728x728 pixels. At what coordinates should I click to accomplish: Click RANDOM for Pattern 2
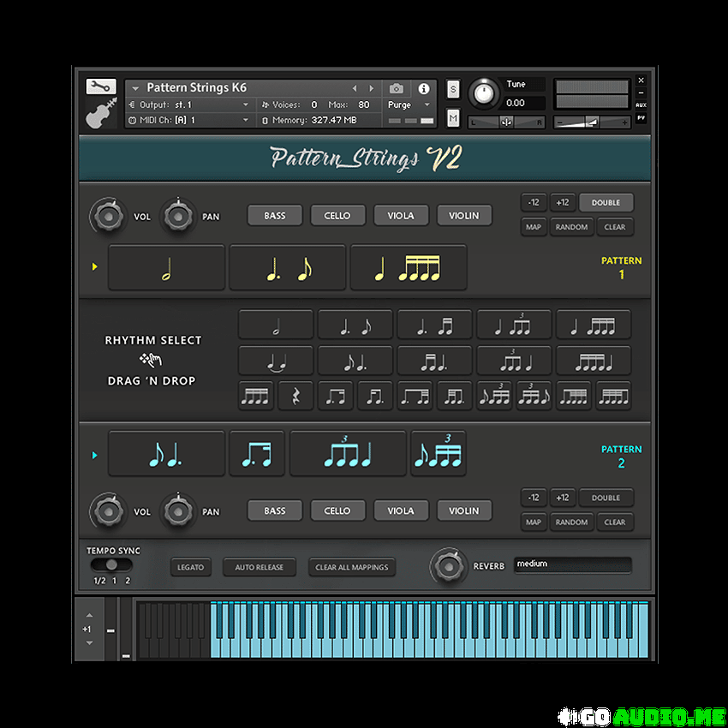point(571,522)
